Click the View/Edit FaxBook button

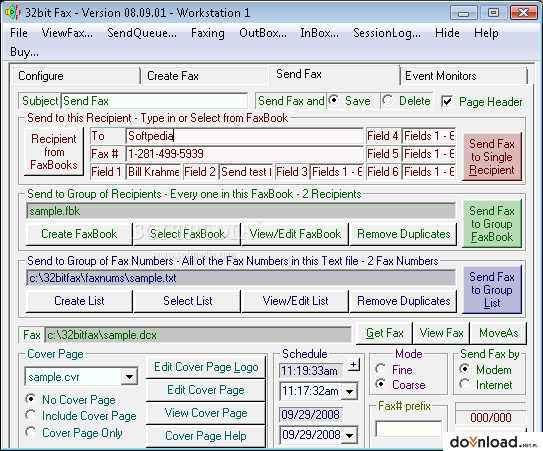coord(295,234)
